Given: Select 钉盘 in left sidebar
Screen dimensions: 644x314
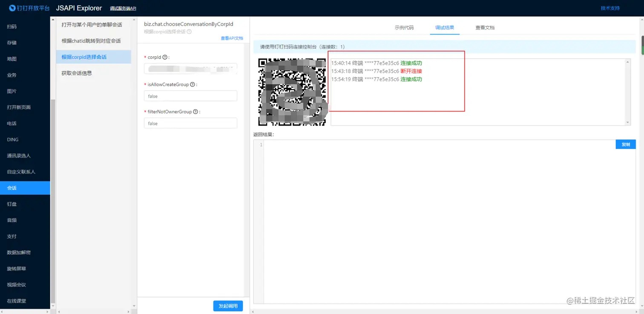Looking at the screenshot, I should click(x=25, y=204).
